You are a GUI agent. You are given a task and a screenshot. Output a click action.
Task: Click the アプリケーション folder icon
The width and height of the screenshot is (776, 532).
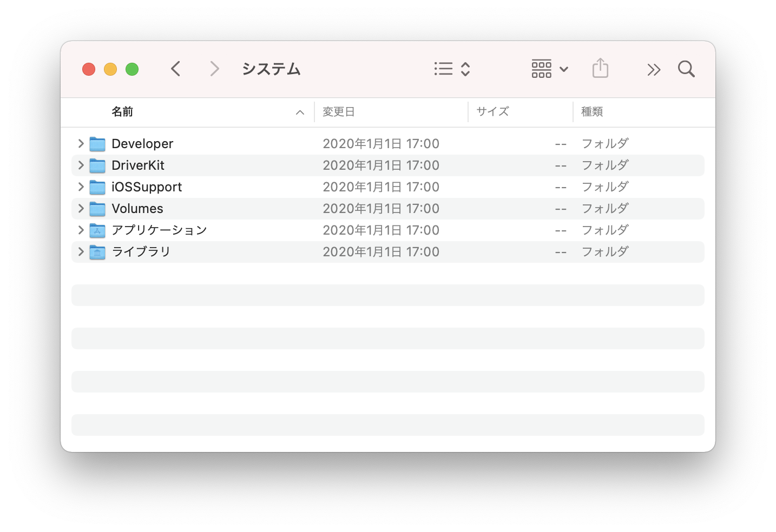tap(97, 230)
